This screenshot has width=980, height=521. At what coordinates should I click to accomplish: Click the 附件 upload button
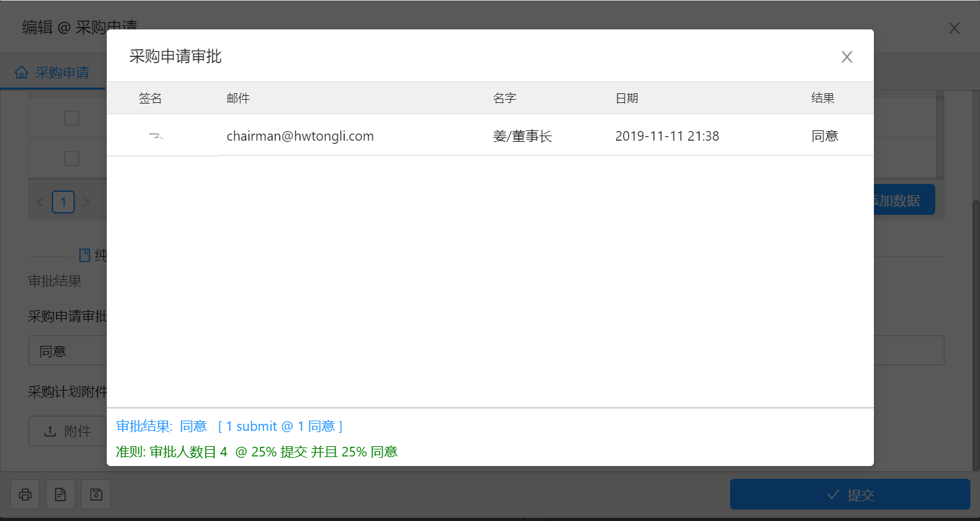click(67, 432)
